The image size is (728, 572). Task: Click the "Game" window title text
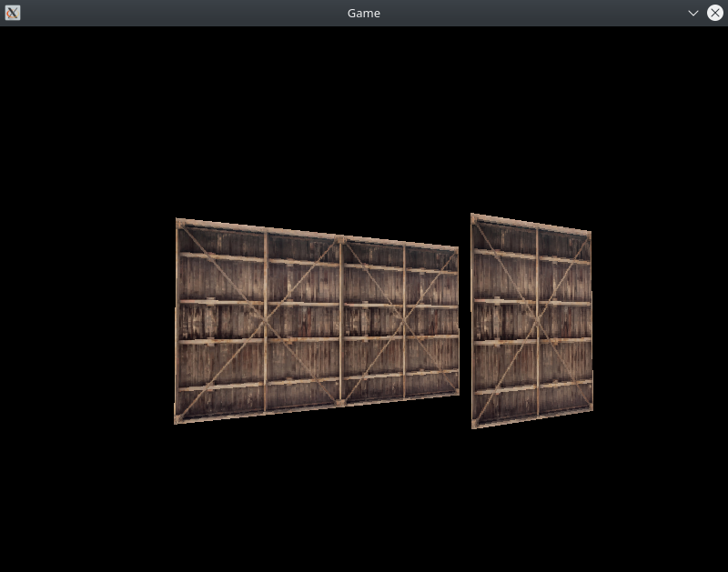point(364,13)
